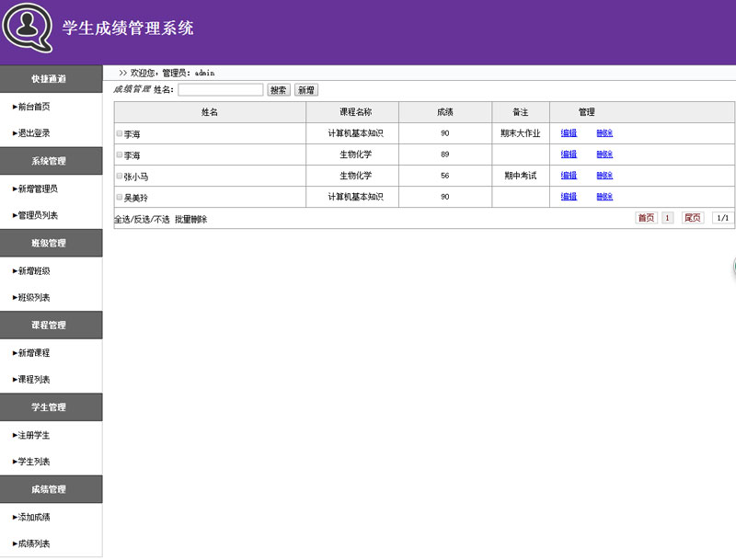The height and width of the screenshot is (560, 736).
Task: Collapse the 学生管理 section header
Action: 52,407
